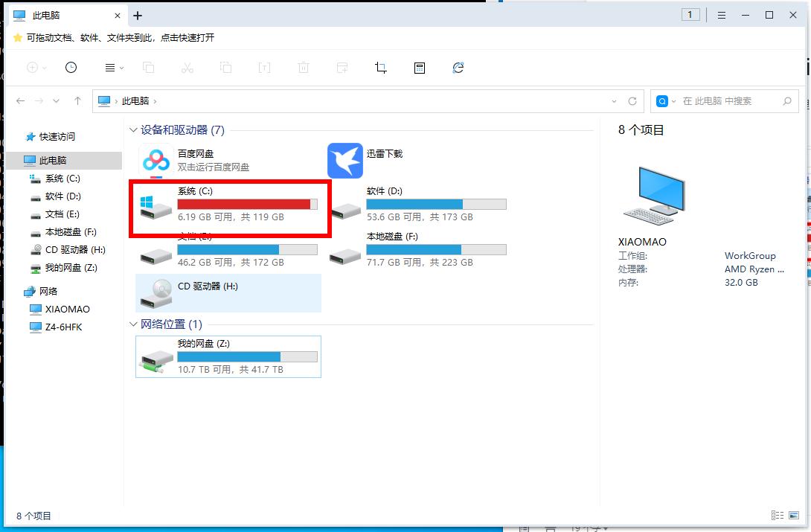Click the new tab plus button
811x532 pixels.
click(138, 15)
